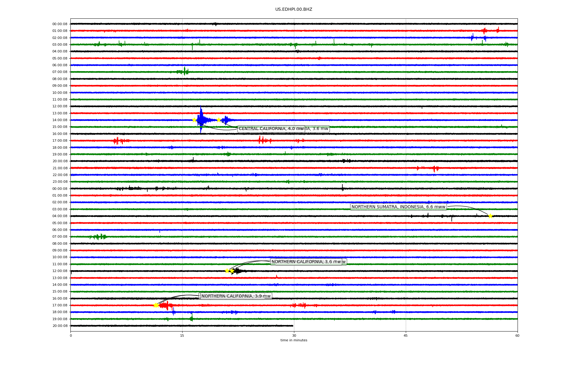The height and width of the screenshot is (368, 588).
Task: Click the NORTHERN CALIFORNIA 3.9 mw annotation label
Action: [236, 296]
